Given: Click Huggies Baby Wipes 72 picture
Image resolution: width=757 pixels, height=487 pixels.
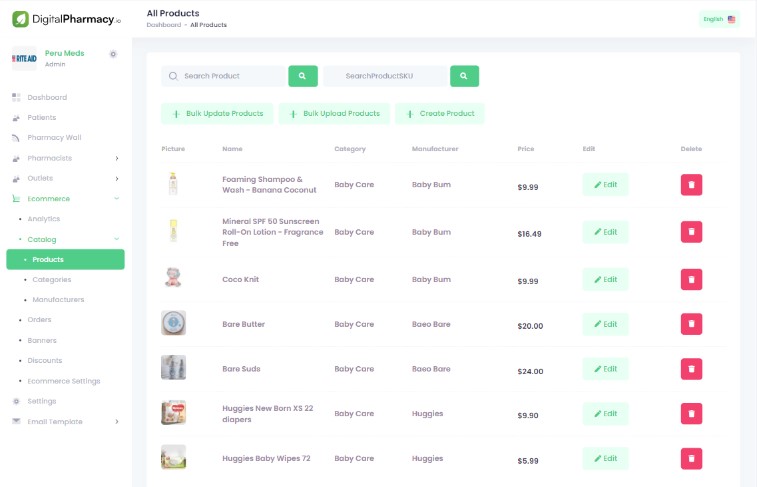Looking at the screenshot, I should (173, 457).
